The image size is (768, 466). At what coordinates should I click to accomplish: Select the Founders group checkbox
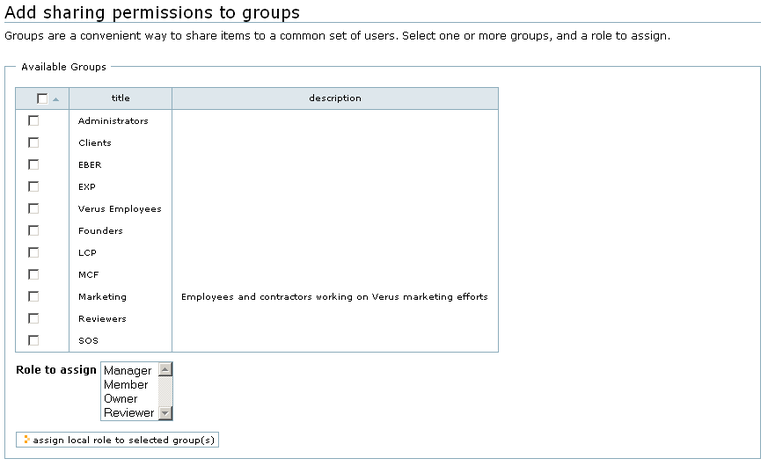coord(34,231)
